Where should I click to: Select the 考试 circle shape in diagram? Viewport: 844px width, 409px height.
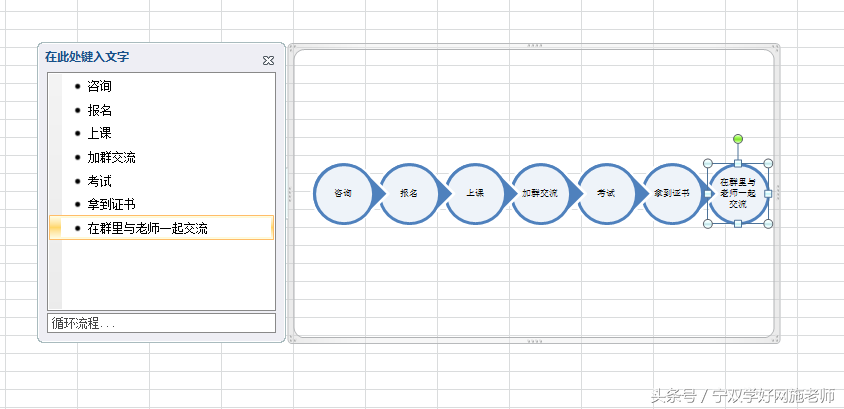[x=607, y=193]
